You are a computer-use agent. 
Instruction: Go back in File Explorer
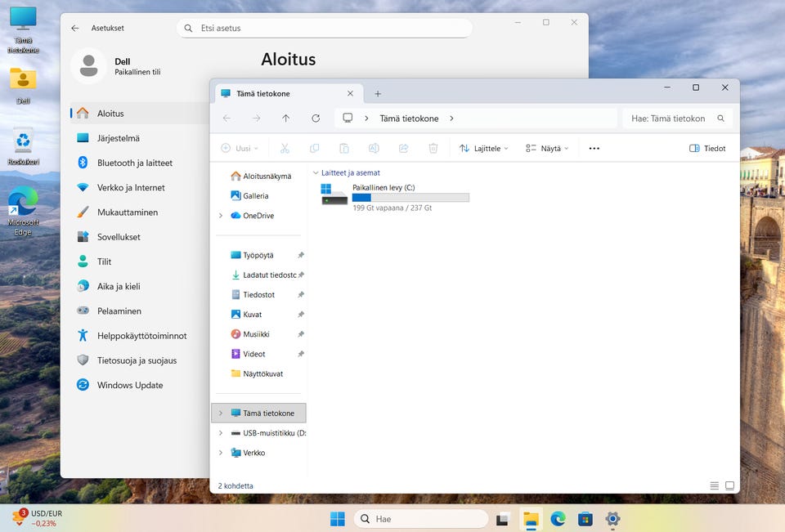click(227, 118)
